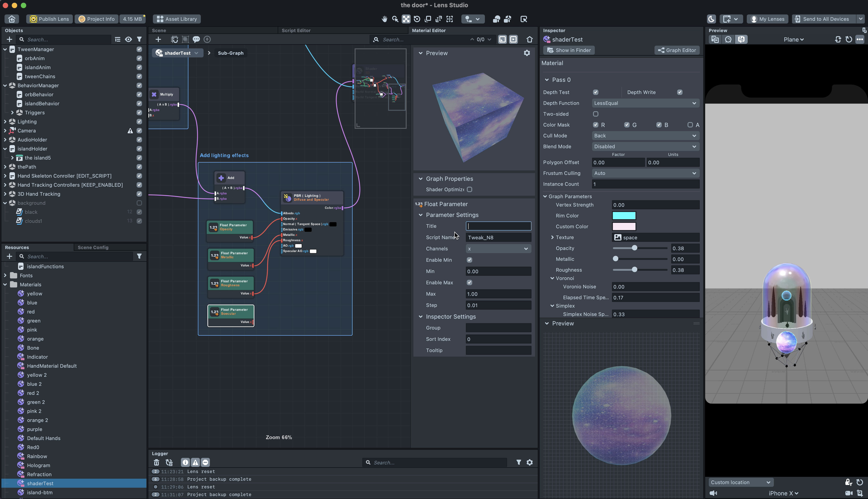
Task: Select the rotate orbit tool in the toolbar
Action: (417, 19)
